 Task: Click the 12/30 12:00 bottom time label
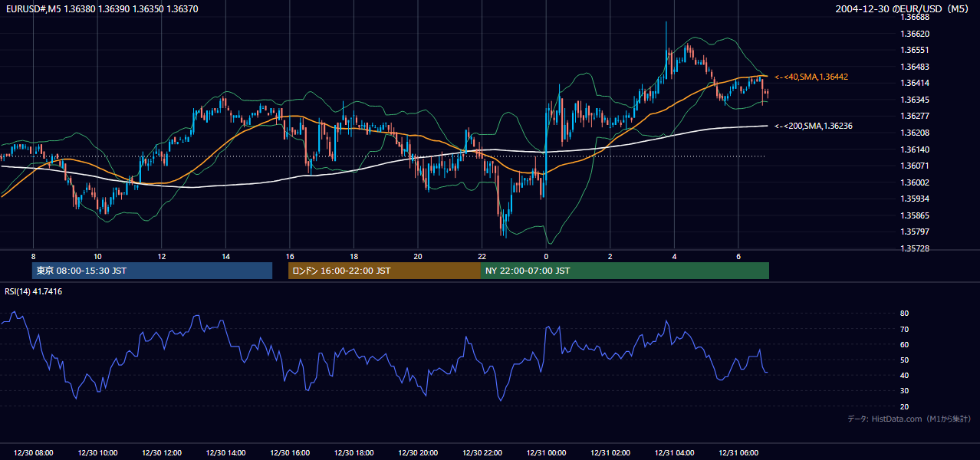161,453
